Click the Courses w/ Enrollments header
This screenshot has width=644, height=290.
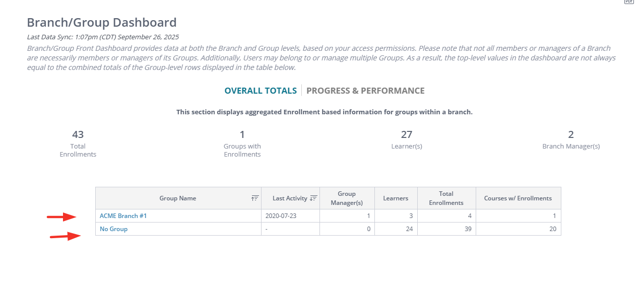[x=518, y=198]
